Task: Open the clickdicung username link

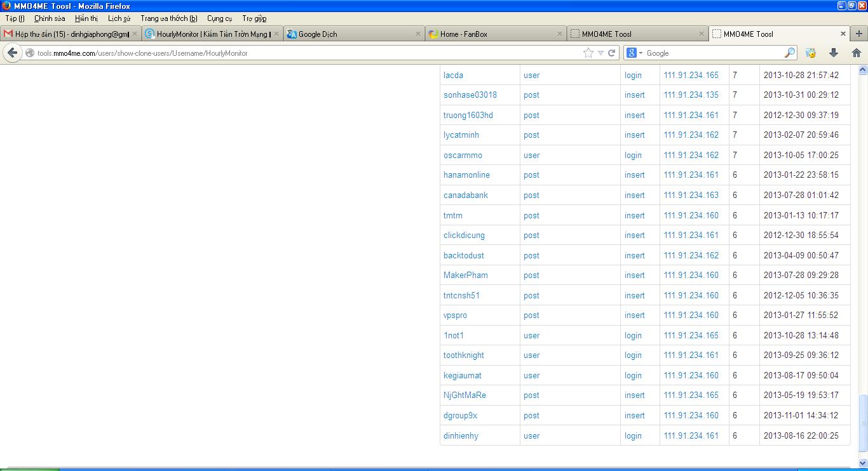Action: 464,235
